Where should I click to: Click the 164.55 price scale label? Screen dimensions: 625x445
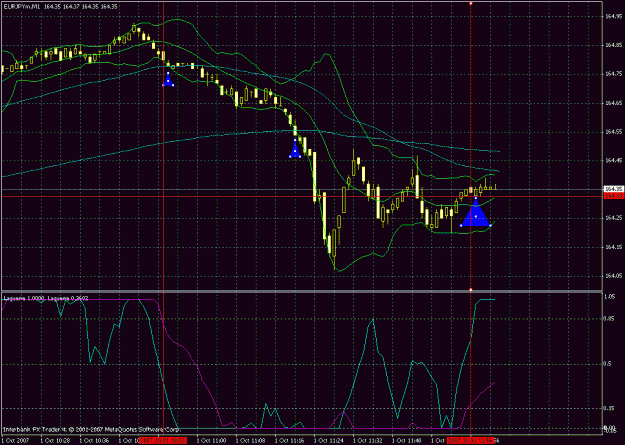click(613, 132)
